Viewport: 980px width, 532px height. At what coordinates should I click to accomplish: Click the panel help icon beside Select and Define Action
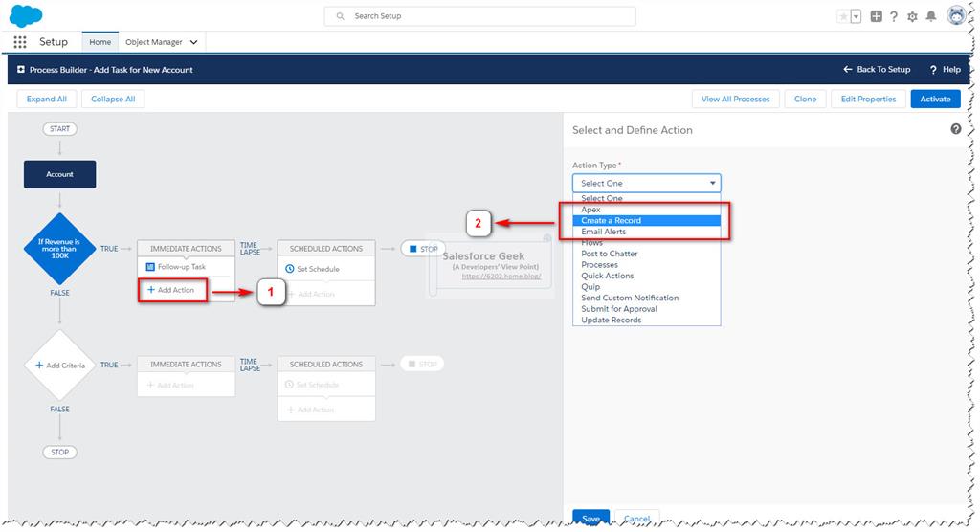(956, 129)
